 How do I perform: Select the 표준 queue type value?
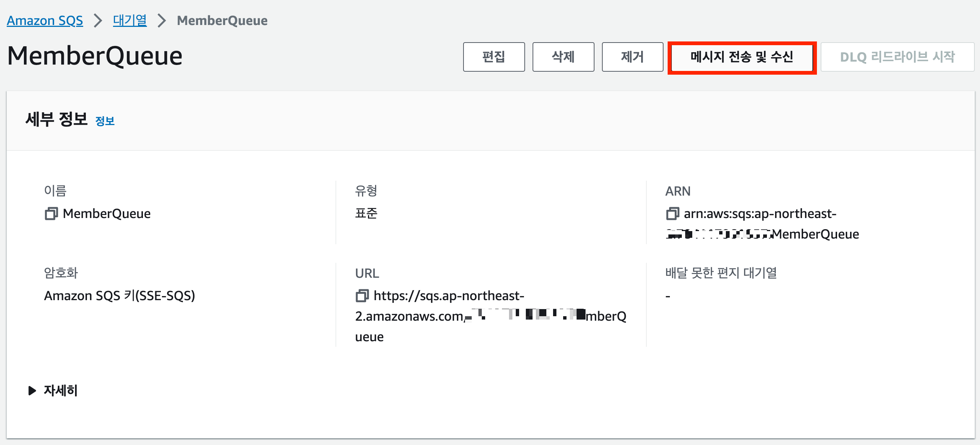366,214
